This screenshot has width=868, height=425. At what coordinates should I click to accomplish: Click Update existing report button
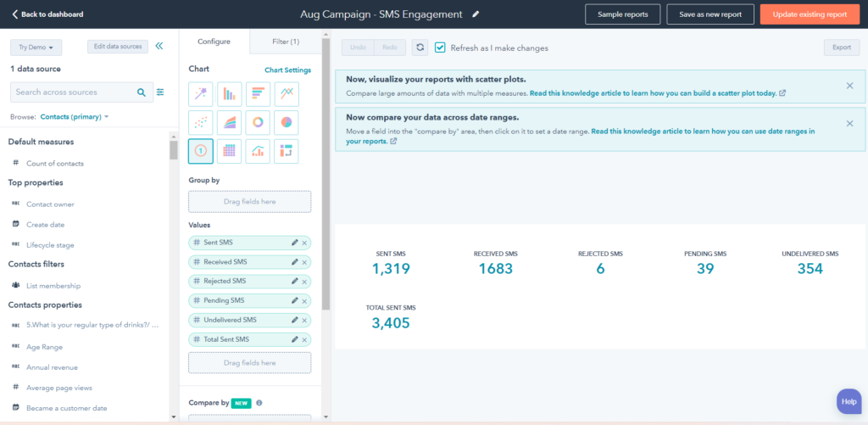(809, 14)
